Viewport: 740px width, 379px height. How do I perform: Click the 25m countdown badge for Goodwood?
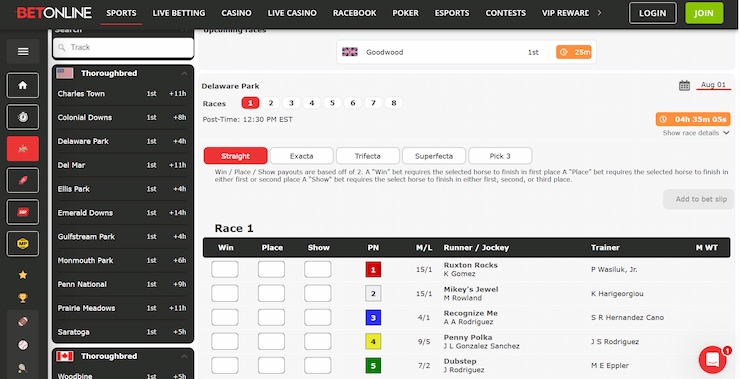point(573,52)
